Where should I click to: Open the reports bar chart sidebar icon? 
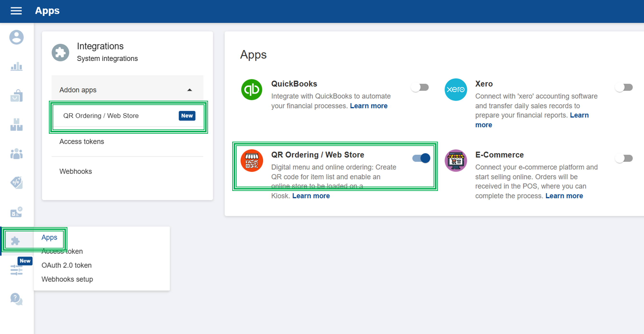[17, 67]
